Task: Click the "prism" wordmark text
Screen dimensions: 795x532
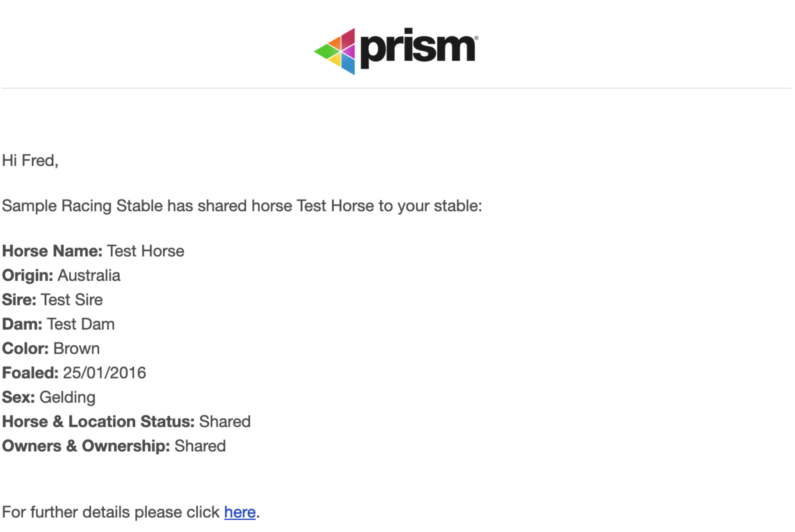Action: [x=418, y=48]
